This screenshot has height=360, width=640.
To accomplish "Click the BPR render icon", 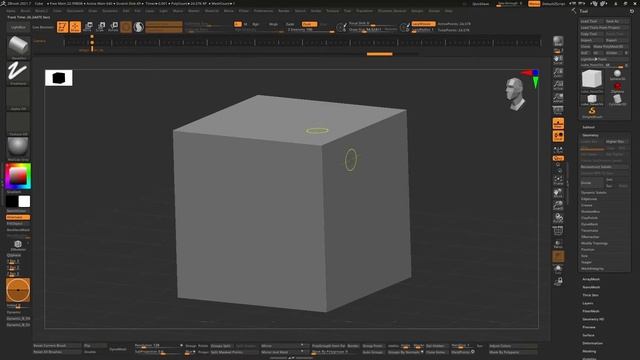I will coord(558,42).
